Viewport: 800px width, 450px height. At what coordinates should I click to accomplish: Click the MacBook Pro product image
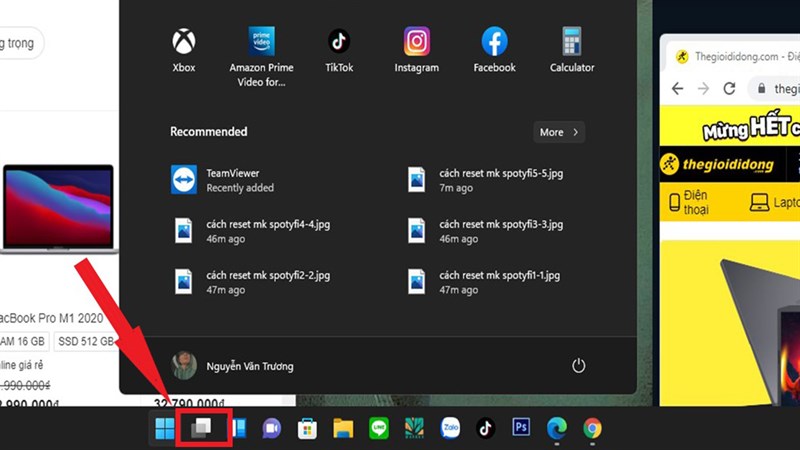(x=59, y=208)
